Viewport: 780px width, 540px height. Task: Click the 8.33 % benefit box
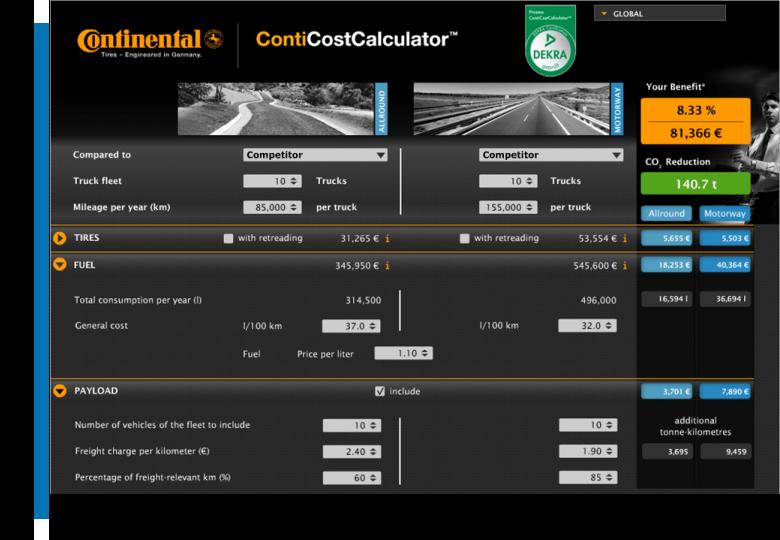(695, 110)
